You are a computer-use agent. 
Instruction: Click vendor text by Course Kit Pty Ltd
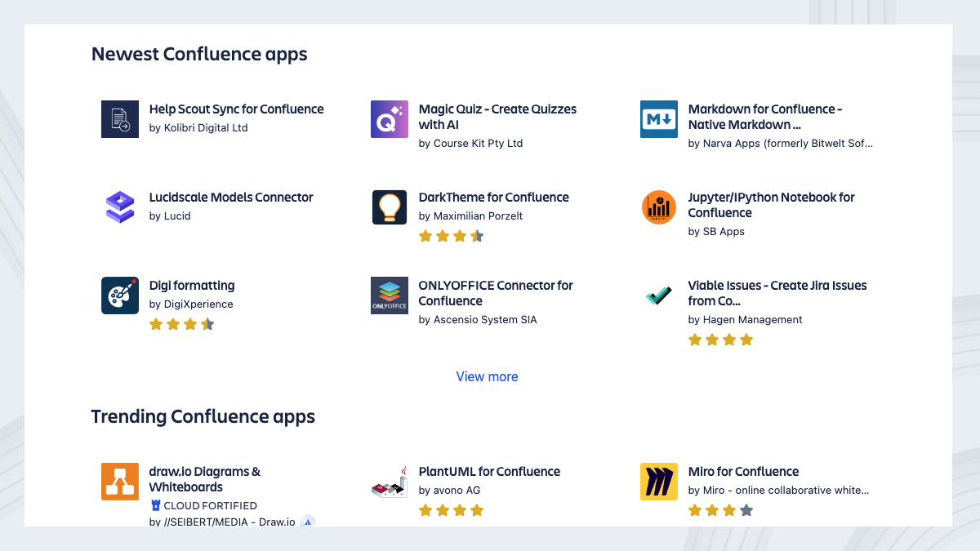click(470, 144)
